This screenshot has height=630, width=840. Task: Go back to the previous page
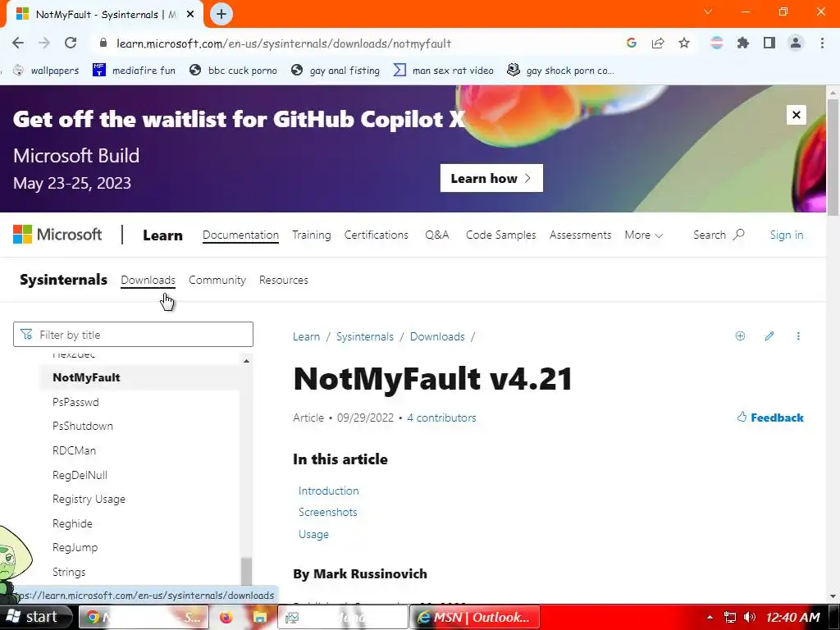18,43
